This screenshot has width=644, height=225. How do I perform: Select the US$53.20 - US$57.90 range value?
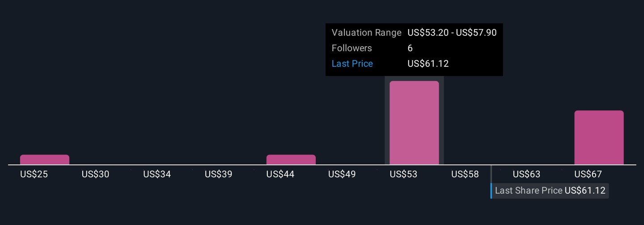tap(452, 33)
